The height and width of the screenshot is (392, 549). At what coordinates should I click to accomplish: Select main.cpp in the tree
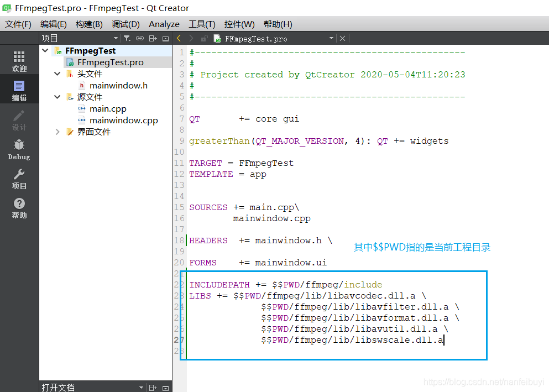(108, 109)
